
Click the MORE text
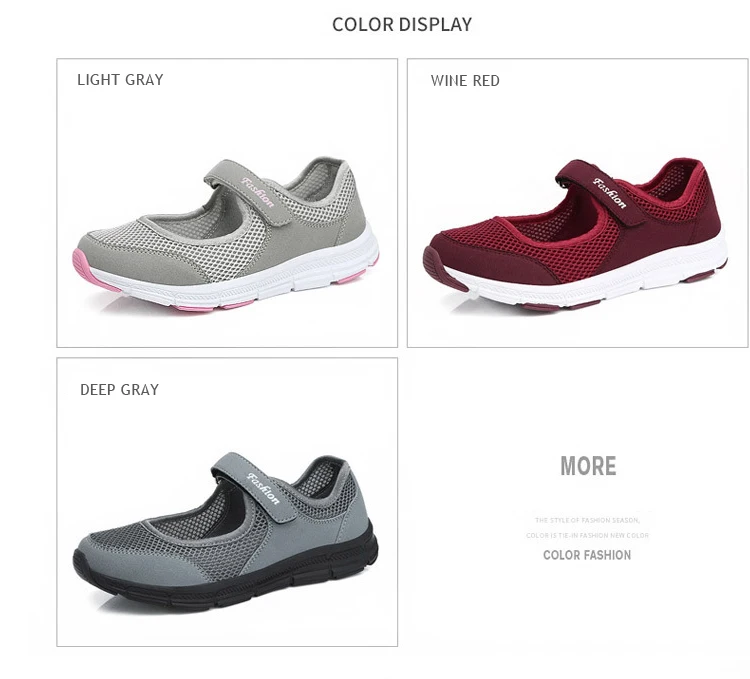pyautogui.click(x=588, y=466)
